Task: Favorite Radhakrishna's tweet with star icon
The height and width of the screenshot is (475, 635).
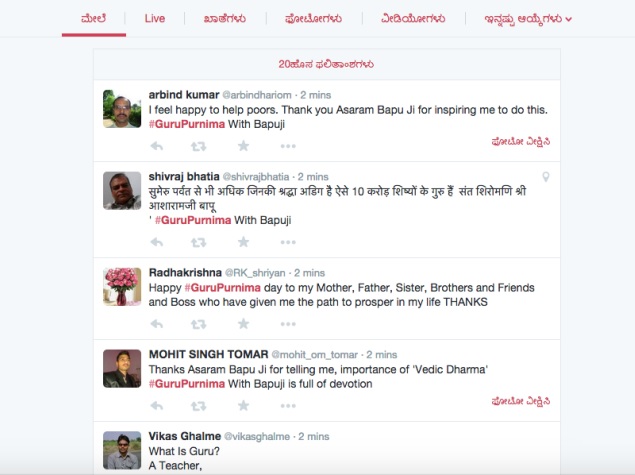Action: click(x=243, y=324)
